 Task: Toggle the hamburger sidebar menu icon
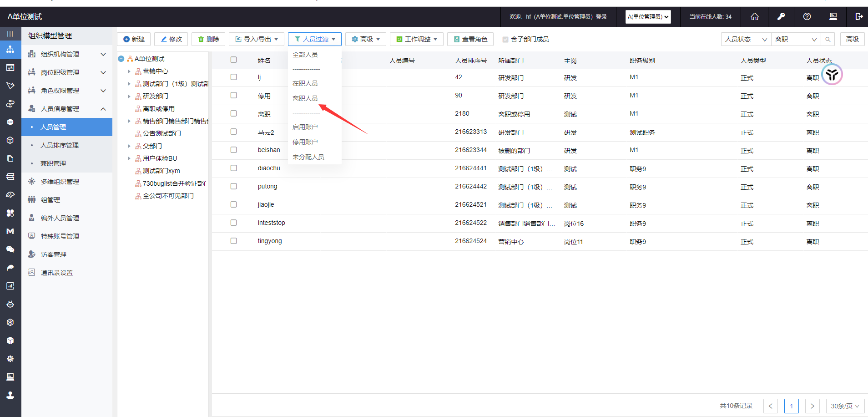click(x=10, y=34)
